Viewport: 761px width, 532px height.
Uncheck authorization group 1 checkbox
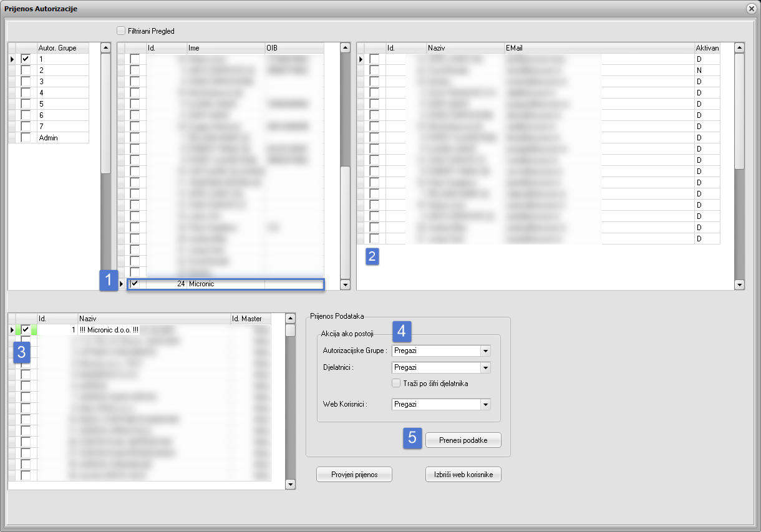click(25, 59)
